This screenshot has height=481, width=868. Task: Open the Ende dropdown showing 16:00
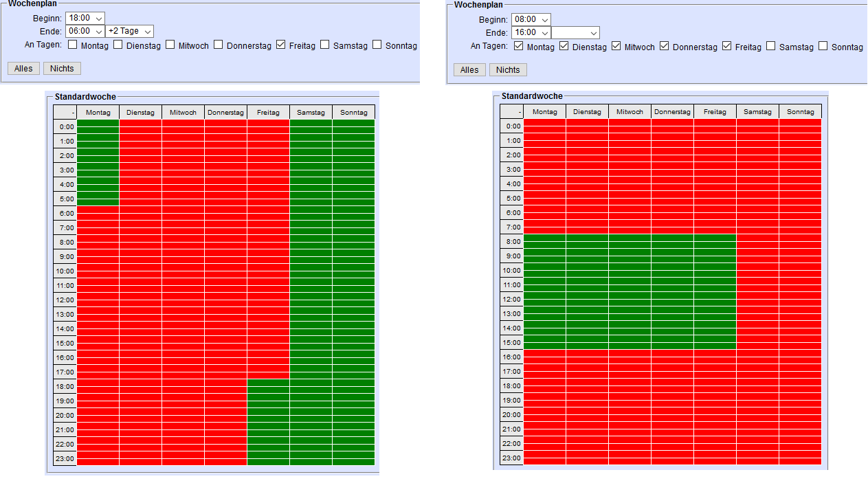531,32
